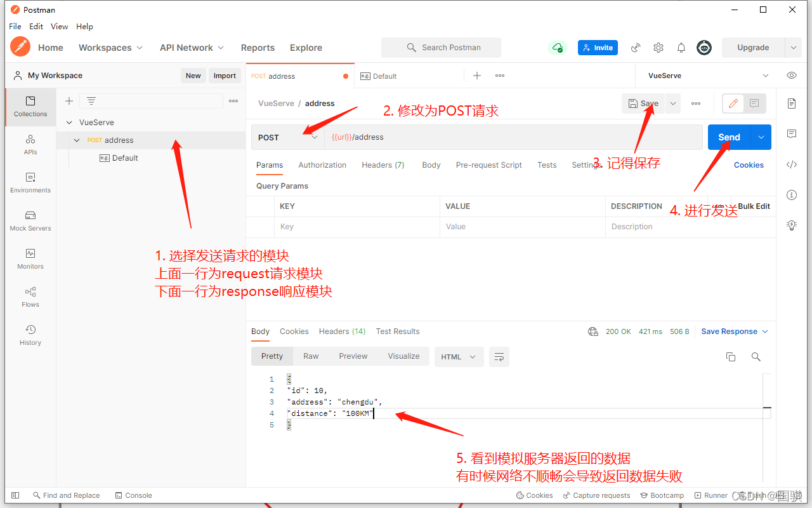This screenshot has width=812, height=508.
Task: Open the Edit menu
Action: [x=36, y=27]
